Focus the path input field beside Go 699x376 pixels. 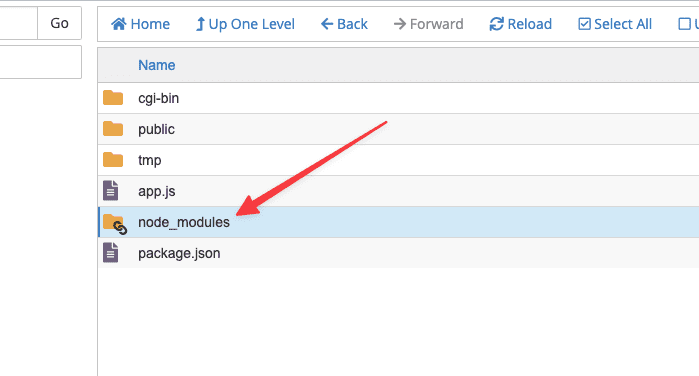[18, 23]
